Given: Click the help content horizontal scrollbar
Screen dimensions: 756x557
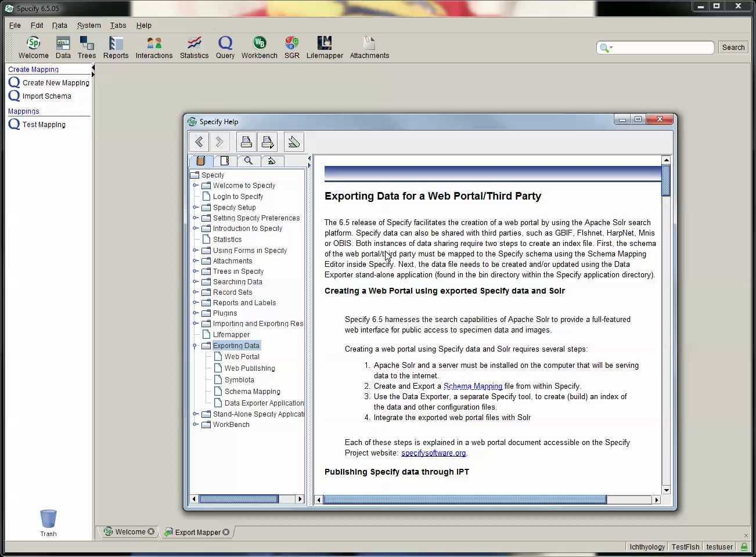Looking at the screenshot, I should pos(465,500).
